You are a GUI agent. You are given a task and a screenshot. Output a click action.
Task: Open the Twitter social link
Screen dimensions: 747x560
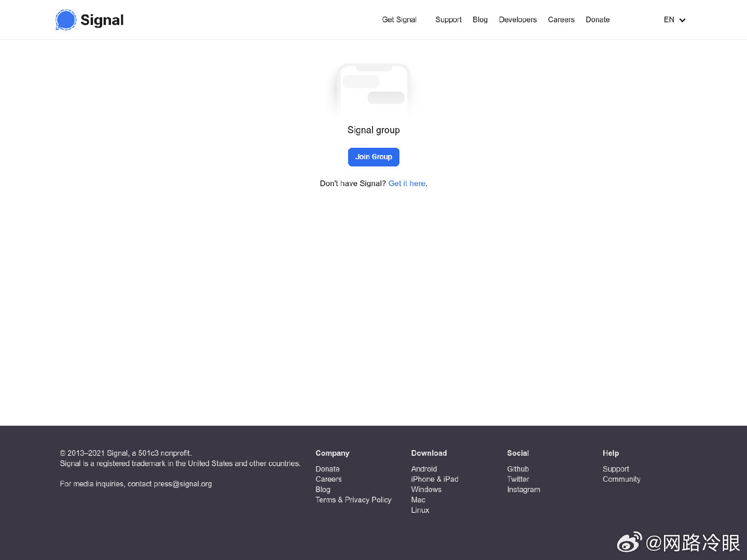[518, 479]
